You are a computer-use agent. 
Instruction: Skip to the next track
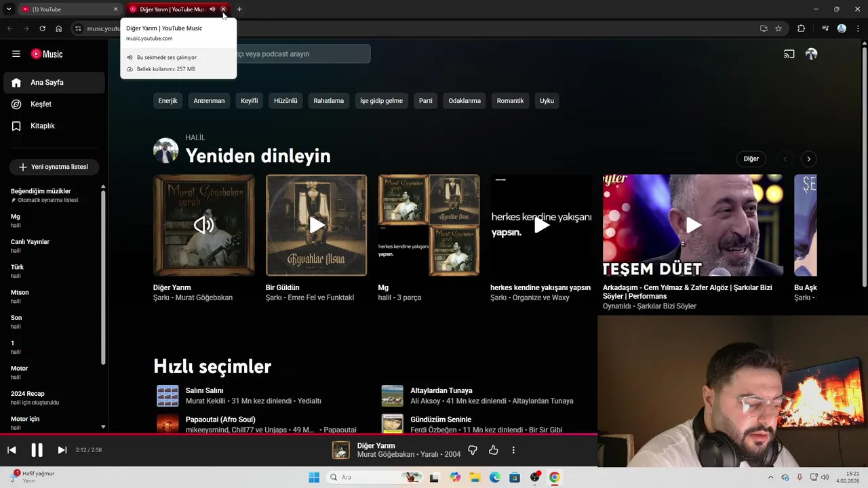[x=62, y=450]
